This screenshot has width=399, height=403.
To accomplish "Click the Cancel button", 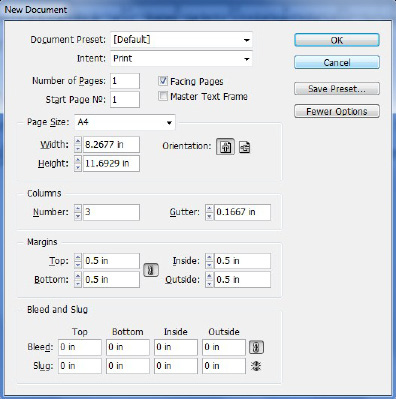I will point(337,62).
